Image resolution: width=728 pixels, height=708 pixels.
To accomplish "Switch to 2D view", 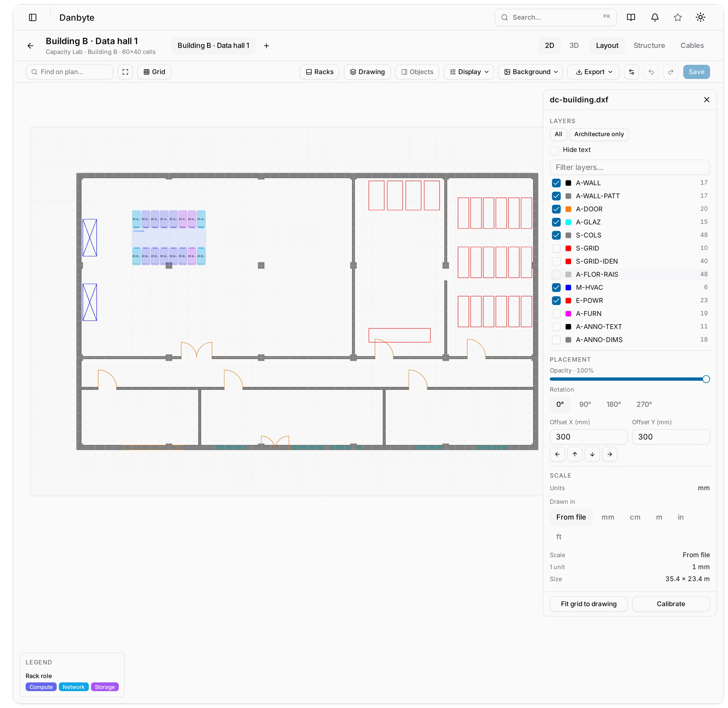I will pyautogui.click(x=549, y=45).
